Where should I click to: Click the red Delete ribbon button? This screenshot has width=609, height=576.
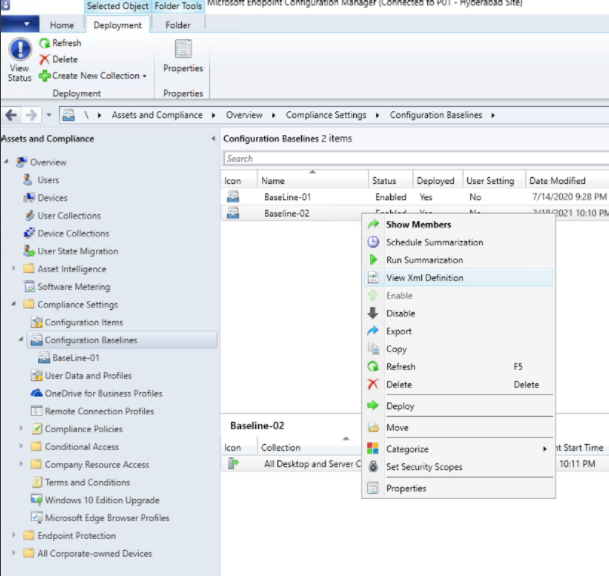pyautogui.click(x=59, y=59)
